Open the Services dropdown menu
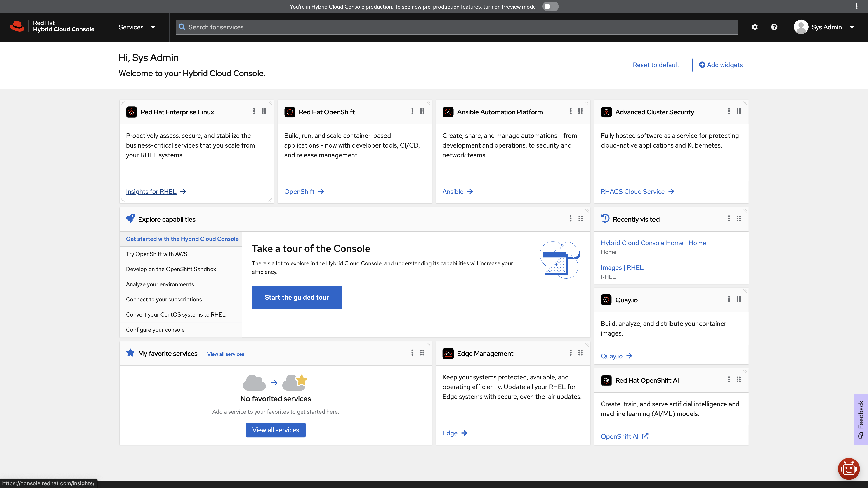This screenshot has width=868, height=488. 138,27
